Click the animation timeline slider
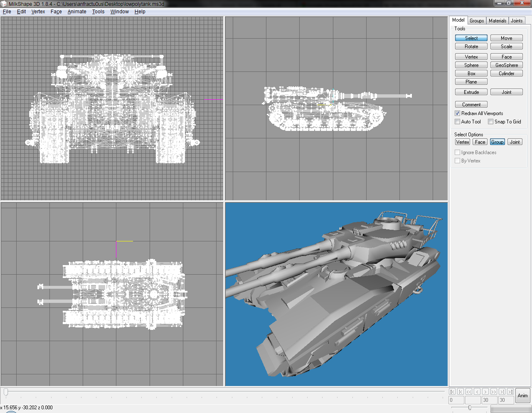532x413 pixels. pos(7,391)
